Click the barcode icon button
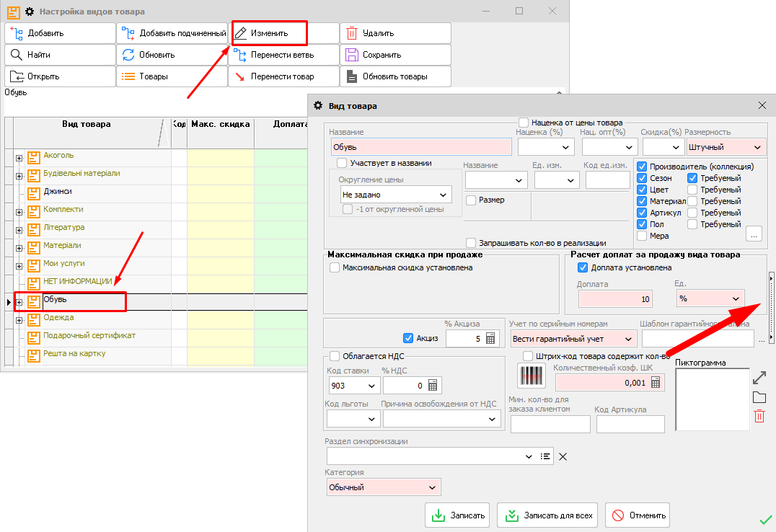The image size is (776, 532). (532, 376)
